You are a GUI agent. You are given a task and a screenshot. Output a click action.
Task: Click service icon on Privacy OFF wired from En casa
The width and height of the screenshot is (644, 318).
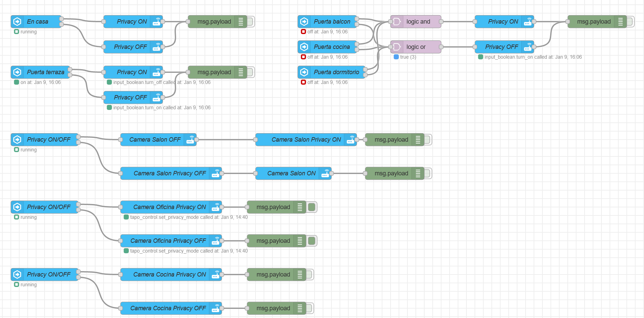[157, 47]
